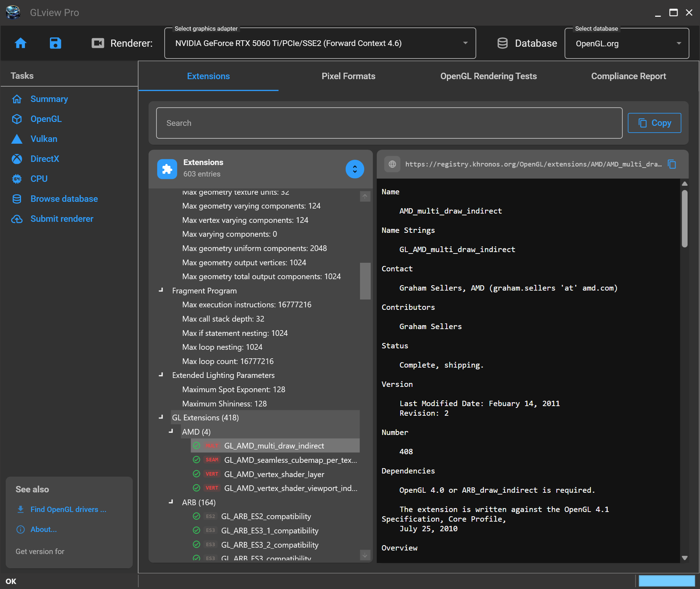Viewport: 700px width, 589px height.
Task: Go to Submit renderer
Action: click(62, 219)
